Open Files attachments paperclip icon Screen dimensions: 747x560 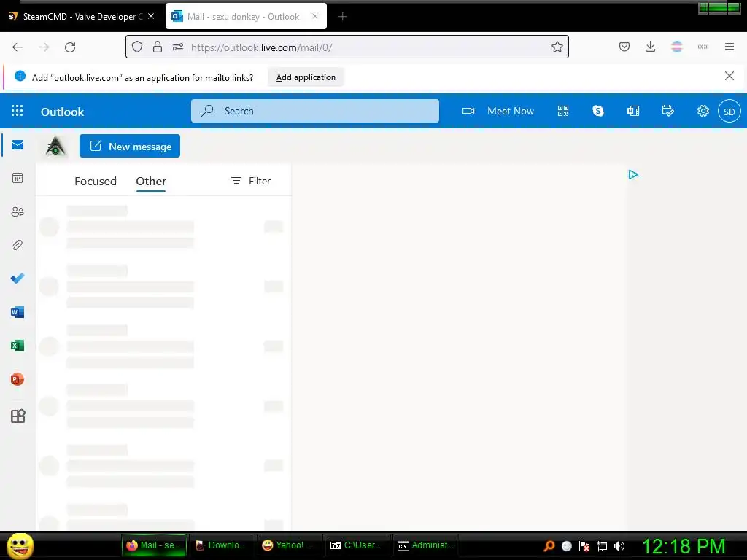[18, 245]
